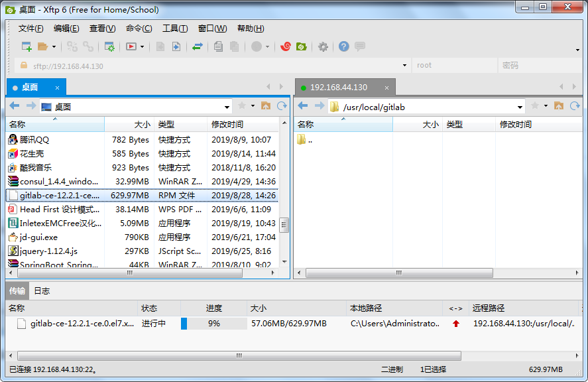This screenshot has width=588, height=382.
Task: Click the home folder icon in local pane
Action: [266, 106]
